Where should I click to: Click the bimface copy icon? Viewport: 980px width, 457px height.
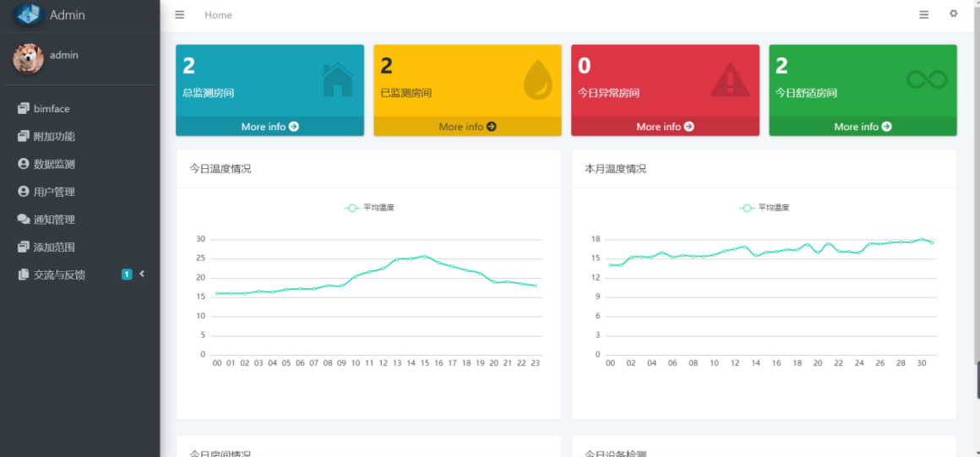click(23, 108)
